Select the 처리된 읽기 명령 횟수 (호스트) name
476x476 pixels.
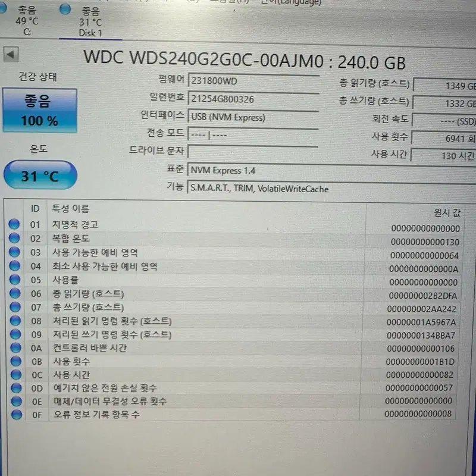112,321
